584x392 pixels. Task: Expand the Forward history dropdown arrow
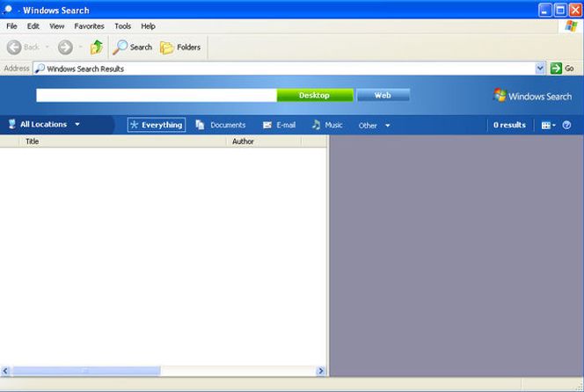80,47
